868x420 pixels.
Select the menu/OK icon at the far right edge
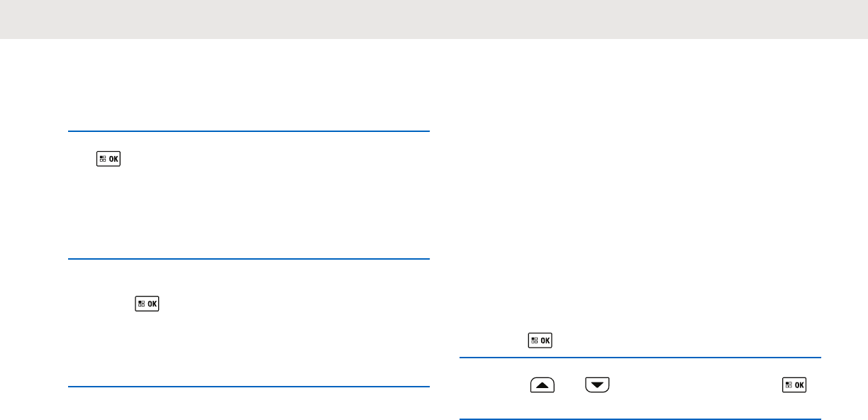[x=795, y=385]
